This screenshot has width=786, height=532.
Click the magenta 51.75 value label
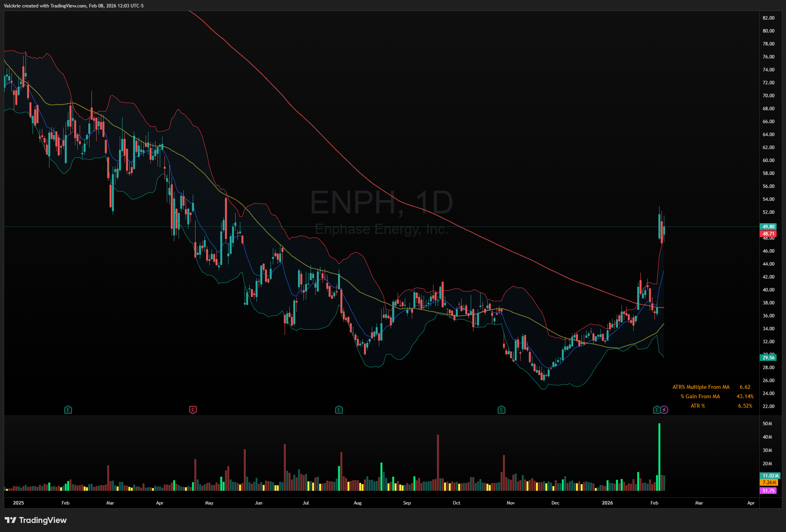click(768, 490)
